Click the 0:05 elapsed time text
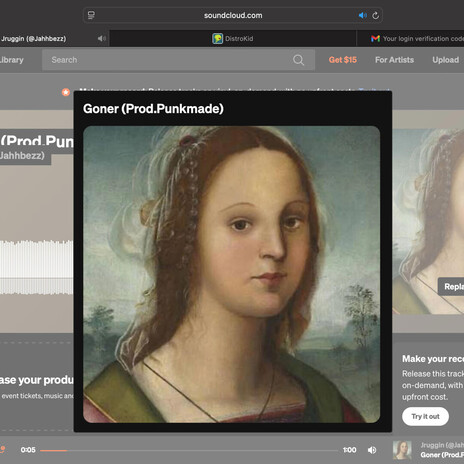 (x=28, y=450)
